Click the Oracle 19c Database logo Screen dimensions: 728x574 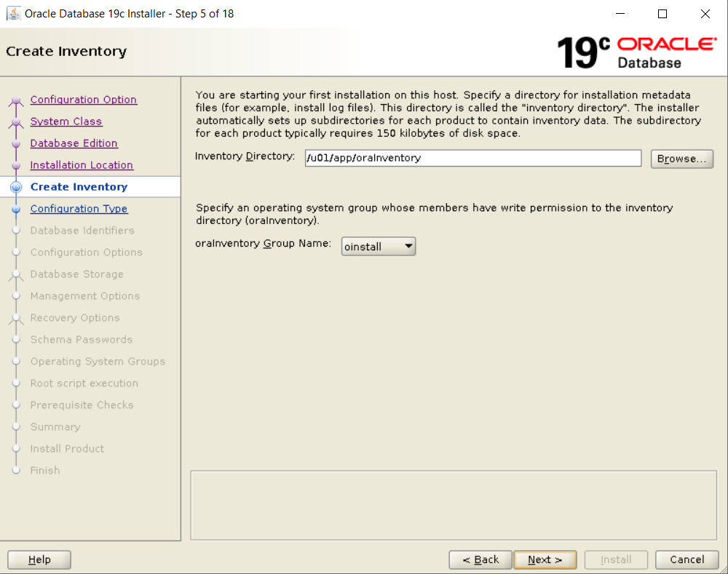(636, 52)
